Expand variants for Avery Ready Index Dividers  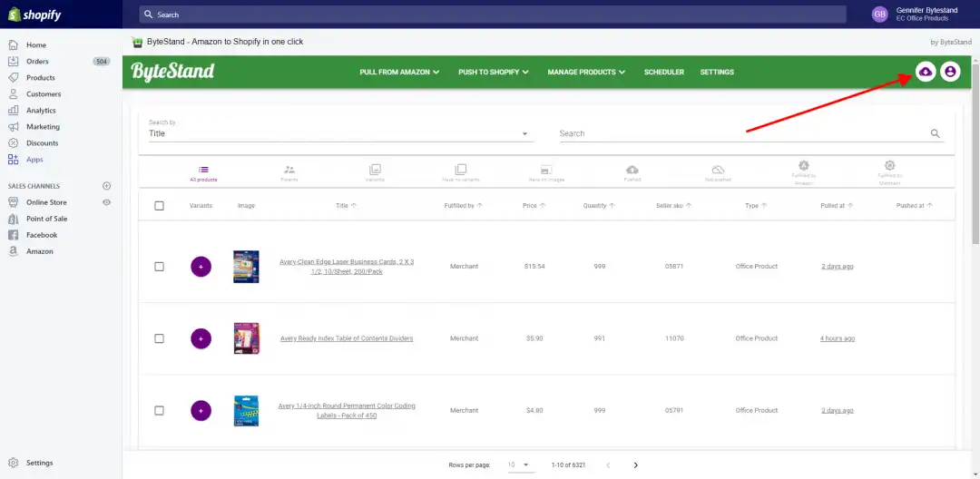click(x=201, y=338)
